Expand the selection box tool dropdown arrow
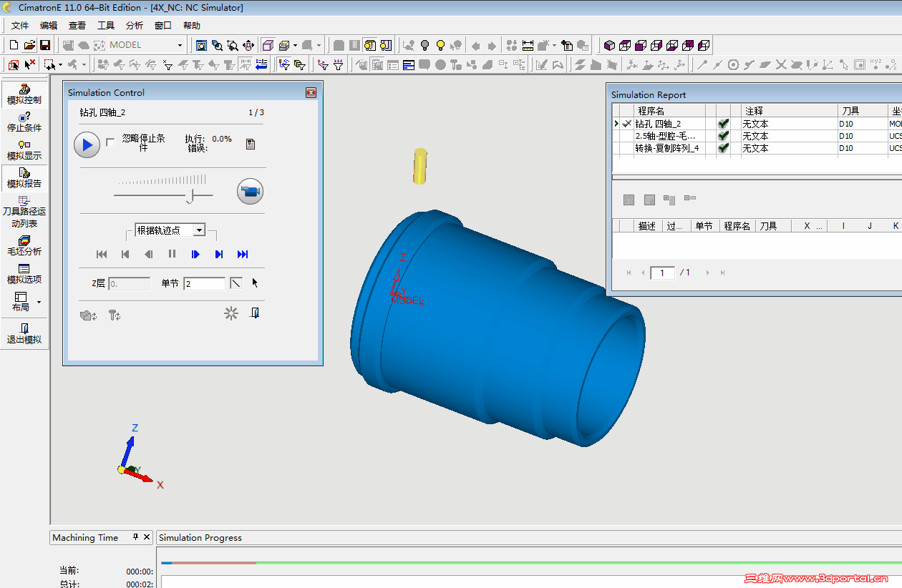This screenshot has height=588, width=902. coord(60,64)
